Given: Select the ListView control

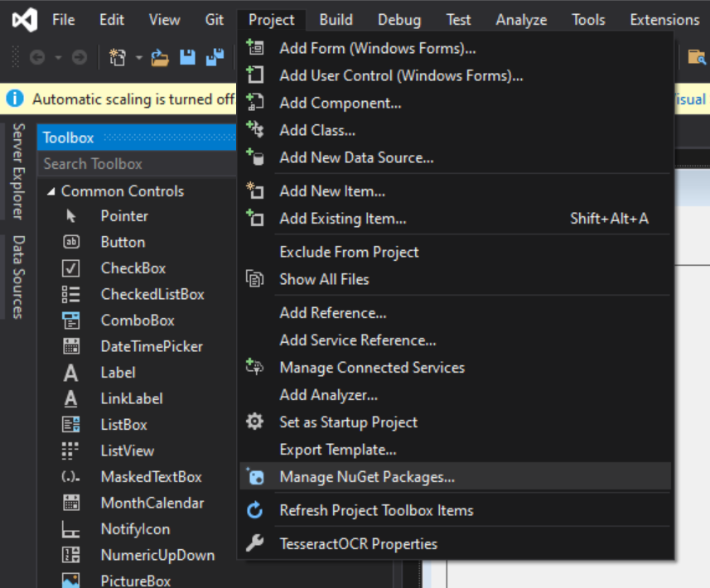Looking at the screenshot, I should tap(137, 451).
